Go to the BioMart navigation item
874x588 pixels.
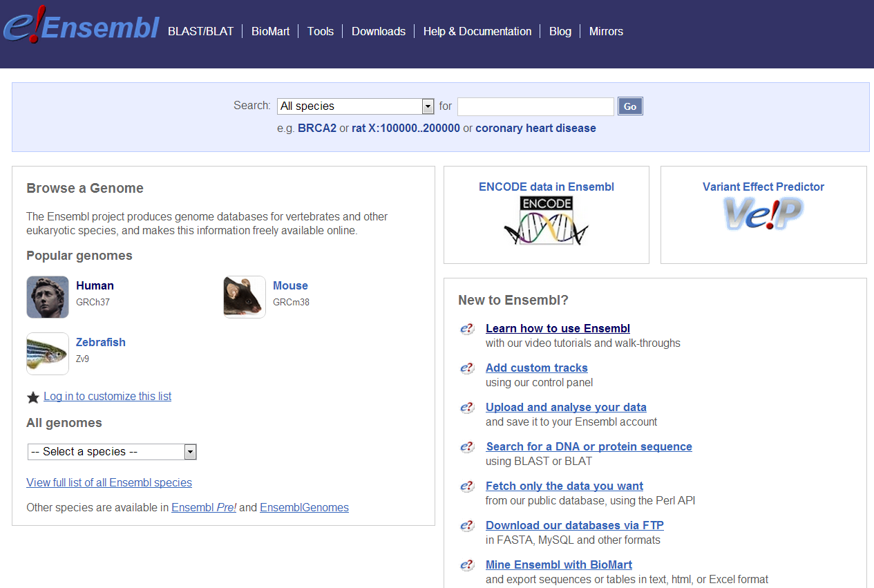[270, 31]
